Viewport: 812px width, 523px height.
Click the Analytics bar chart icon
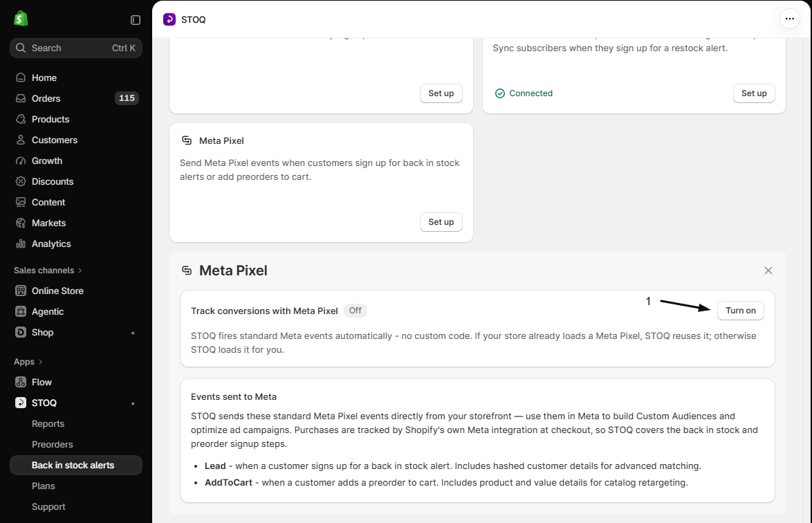tap(21, 244)
